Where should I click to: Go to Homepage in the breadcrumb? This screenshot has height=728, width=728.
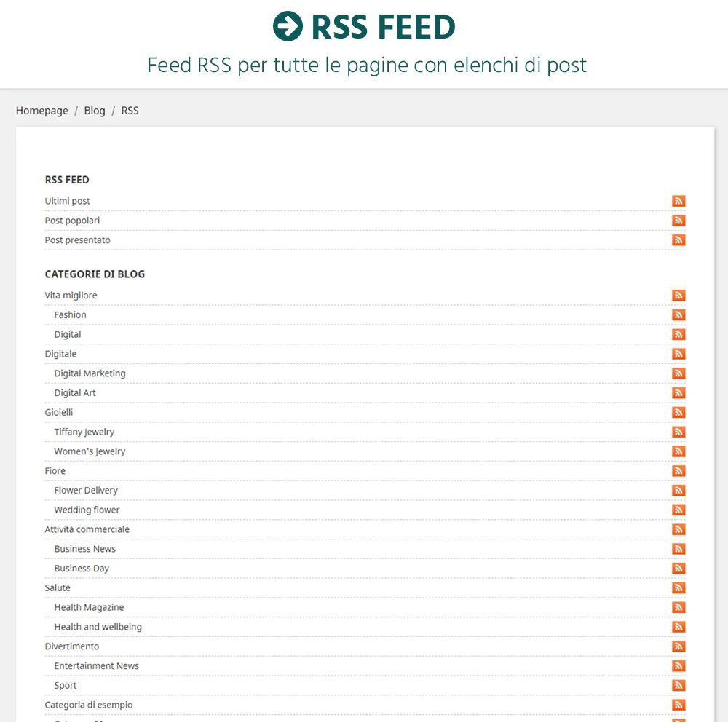(42, 111)
